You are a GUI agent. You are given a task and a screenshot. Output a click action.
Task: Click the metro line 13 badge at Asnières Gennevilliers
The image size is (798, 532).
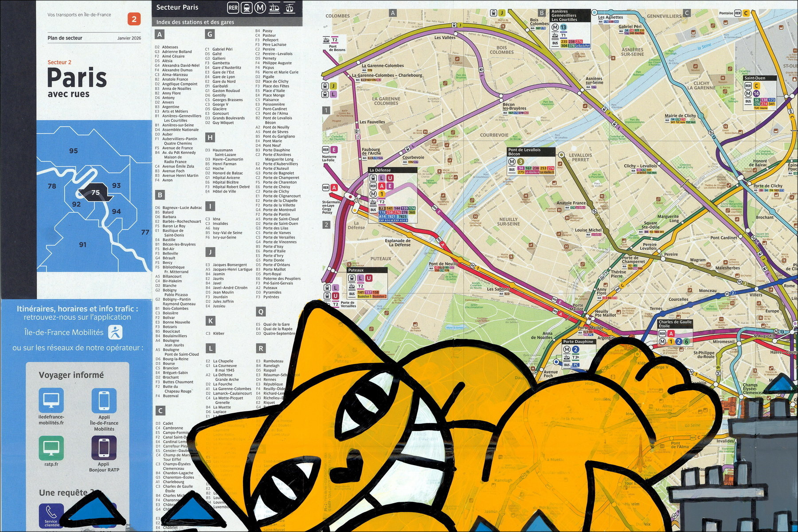[563, 27]
